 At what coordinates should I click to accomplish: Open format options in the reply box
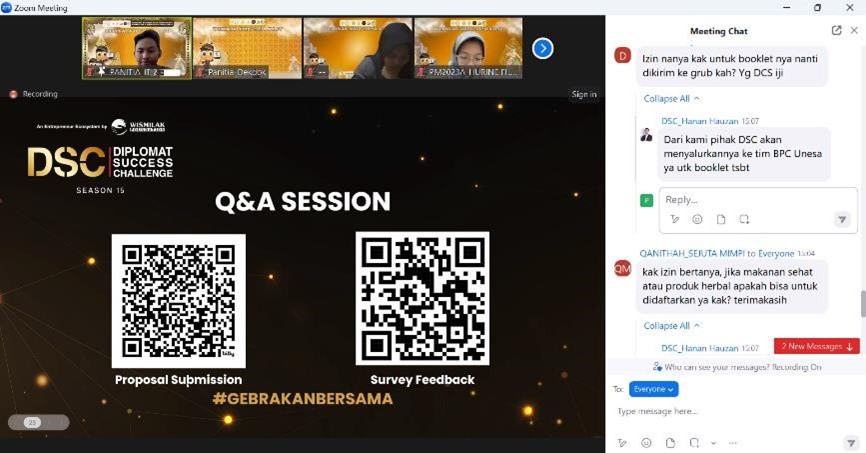(x=674, y=219)
